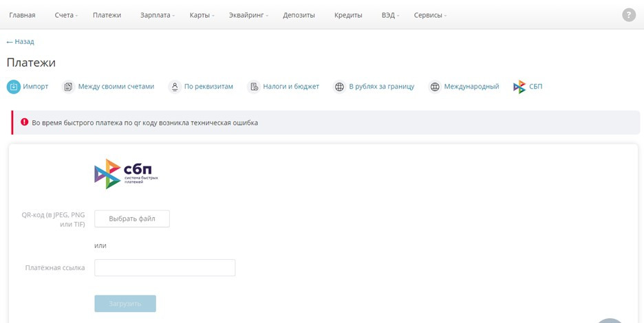Click the documents icon for Между своими счетами
This screenshot has width=644, height=323.
pos(68,87)
